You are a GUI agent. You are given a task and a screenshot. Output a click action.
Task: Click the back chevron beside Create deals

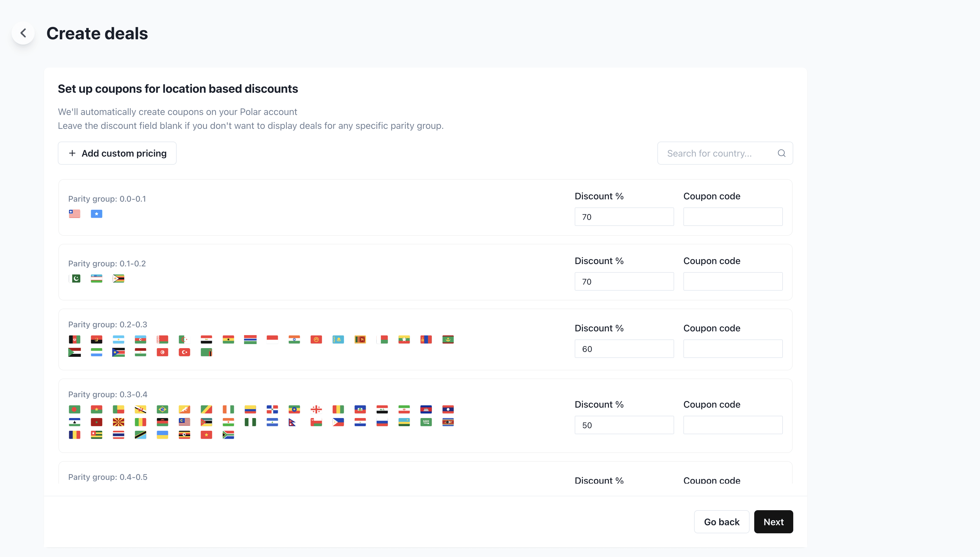pyautogui.click(x=23, y=33)
